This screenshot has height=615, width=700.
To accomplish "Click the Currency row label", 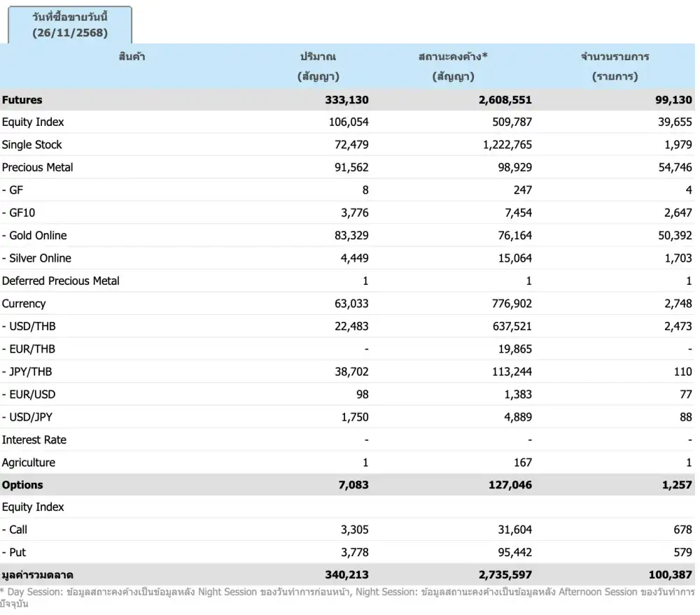I will point(24,304).
